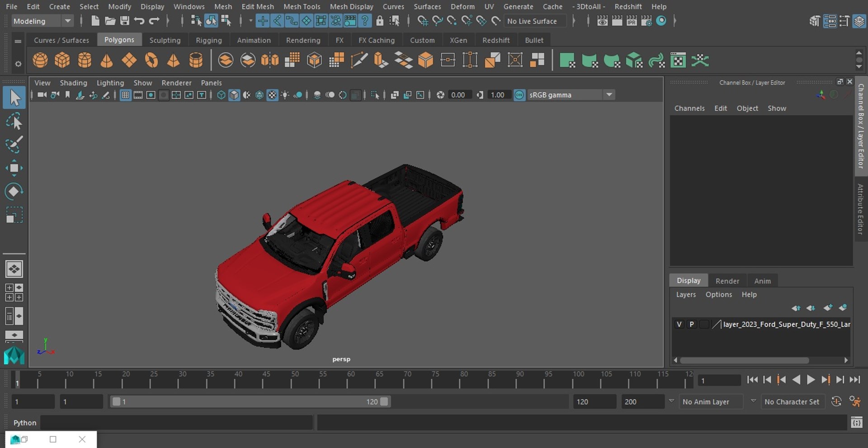Open the Layers menu in Layer Editor
This screenshot has width=868, height=448.
pos(686,294)
